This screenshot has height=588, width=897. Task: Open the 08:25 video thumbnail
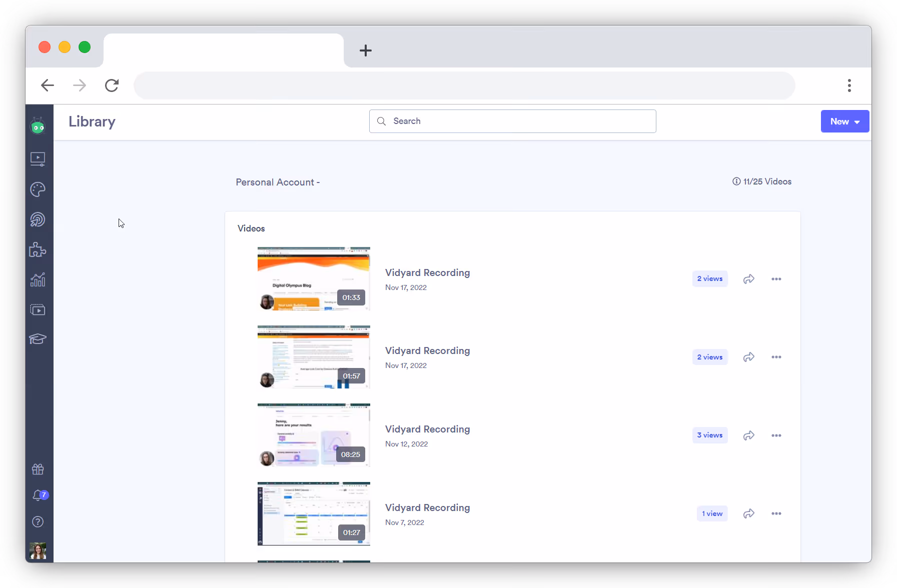tap(314, 434)
